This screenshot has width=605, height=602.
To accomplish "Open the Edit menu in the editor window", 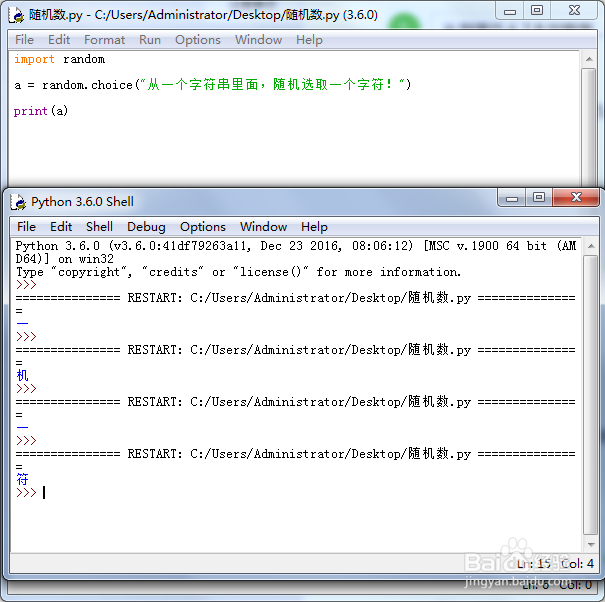I will 59,40.
